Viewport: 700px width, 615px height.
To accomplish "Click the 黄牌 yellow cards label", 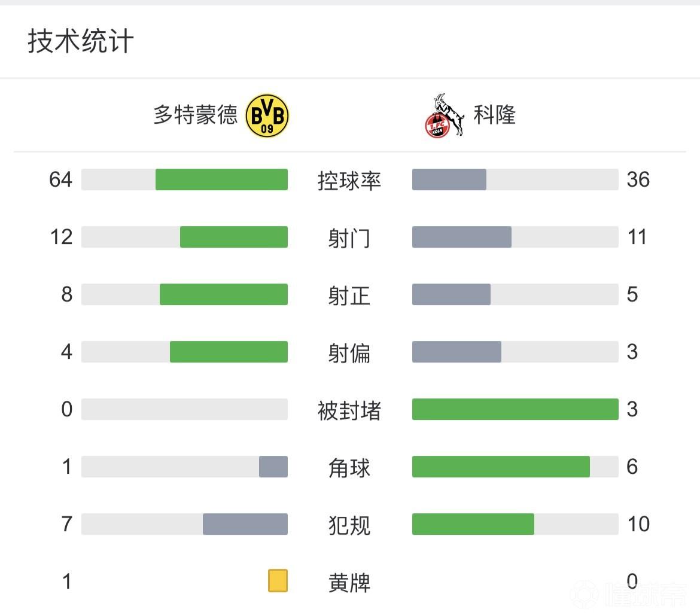I will point(349,582).
